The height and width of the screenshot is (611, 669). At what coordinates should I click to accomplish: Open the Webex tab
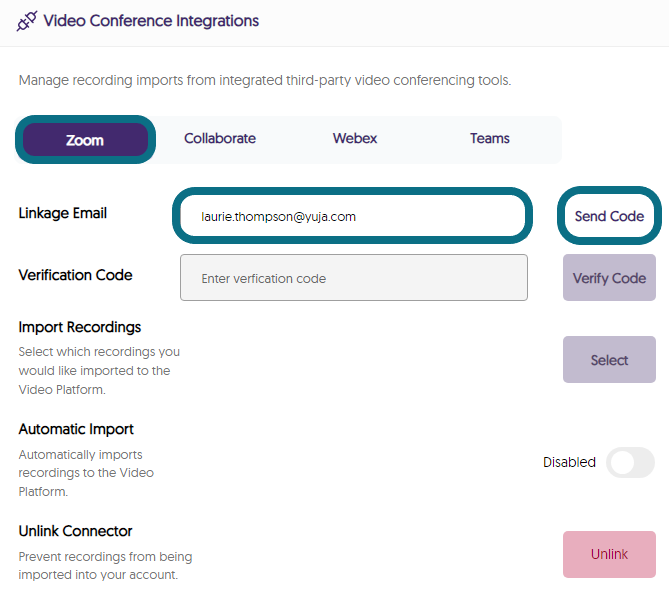coord(355,139)
